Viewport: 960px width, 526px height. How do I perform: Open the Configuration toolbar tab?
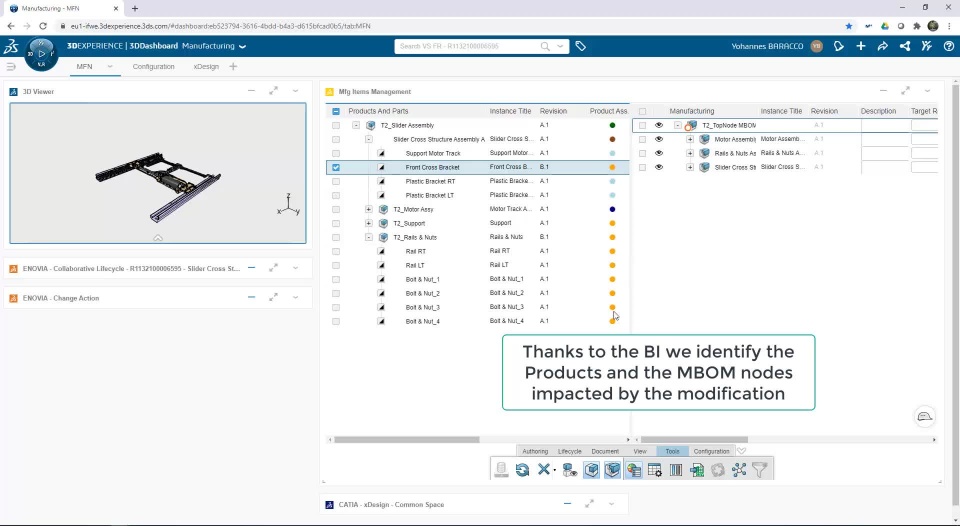(x=711, y=451)
